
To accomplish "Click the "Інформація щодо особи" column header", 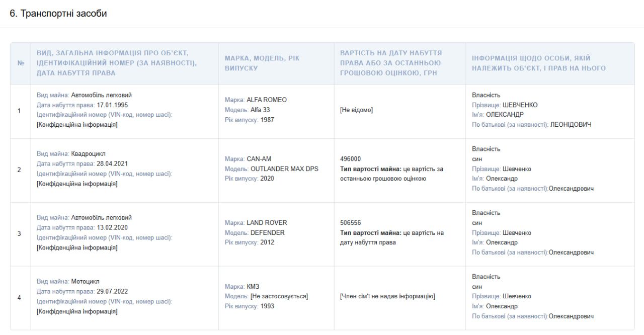I will (x=538, y=63).
